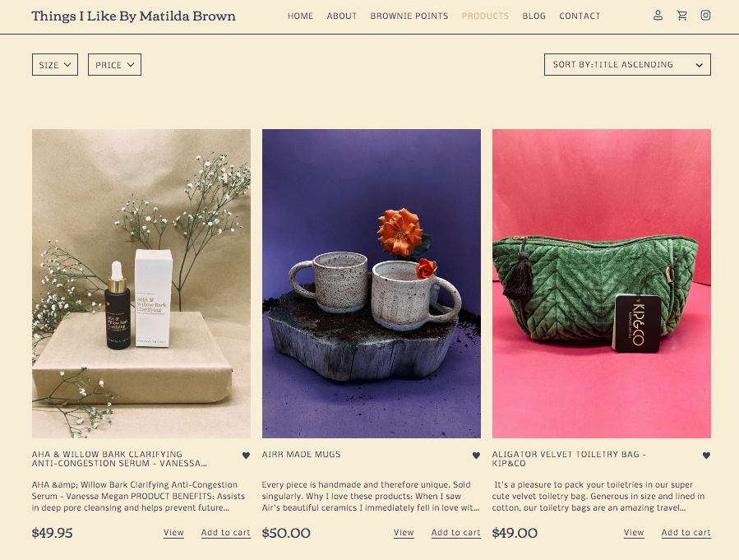
Task: Click the green velvet toiletry bag image
Action: 602,284
